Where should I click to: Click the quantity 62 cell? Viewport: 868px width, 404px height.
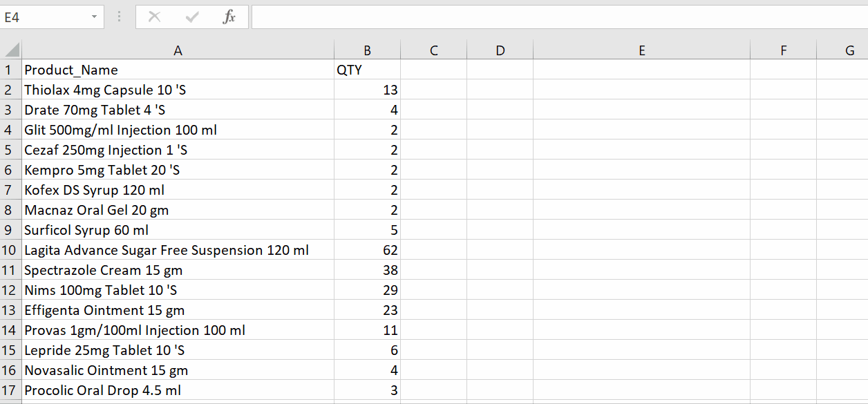[x=368, y=250]
